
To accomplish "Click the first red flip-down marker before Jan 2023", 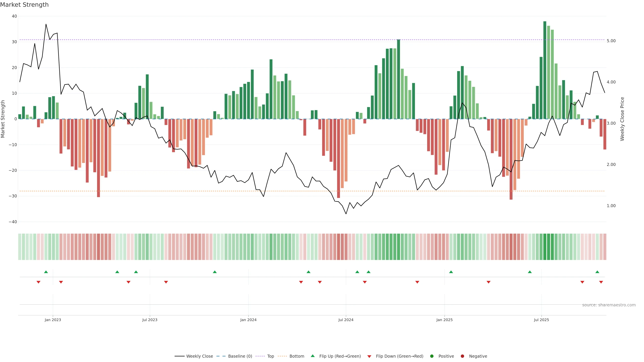I will (39, 282).
